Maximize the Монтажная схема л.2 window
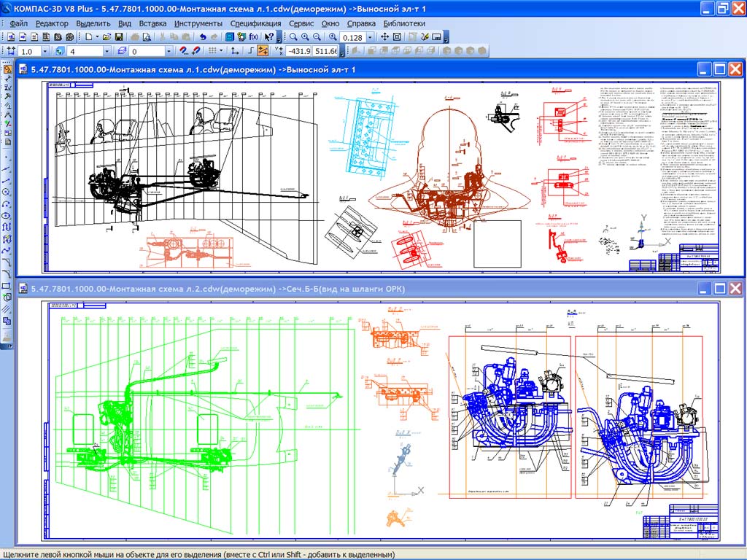Viewport: 747px width, 560px height. [720, 288]
